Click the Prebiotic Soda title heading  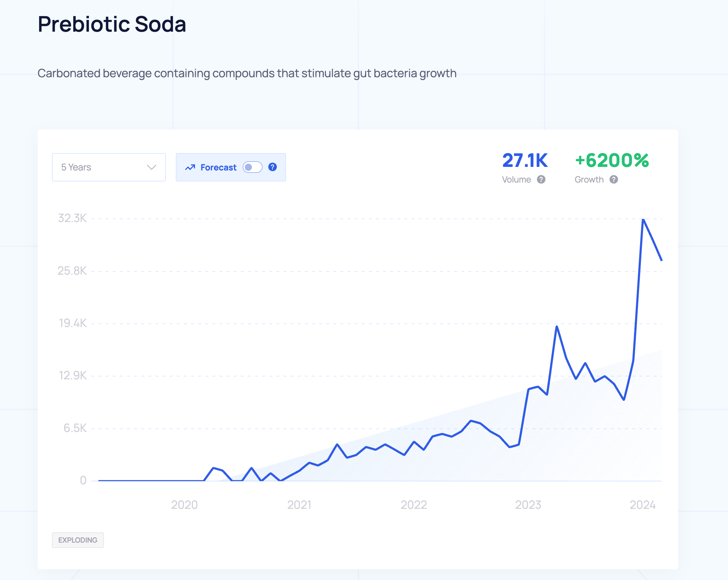(112, 24)
